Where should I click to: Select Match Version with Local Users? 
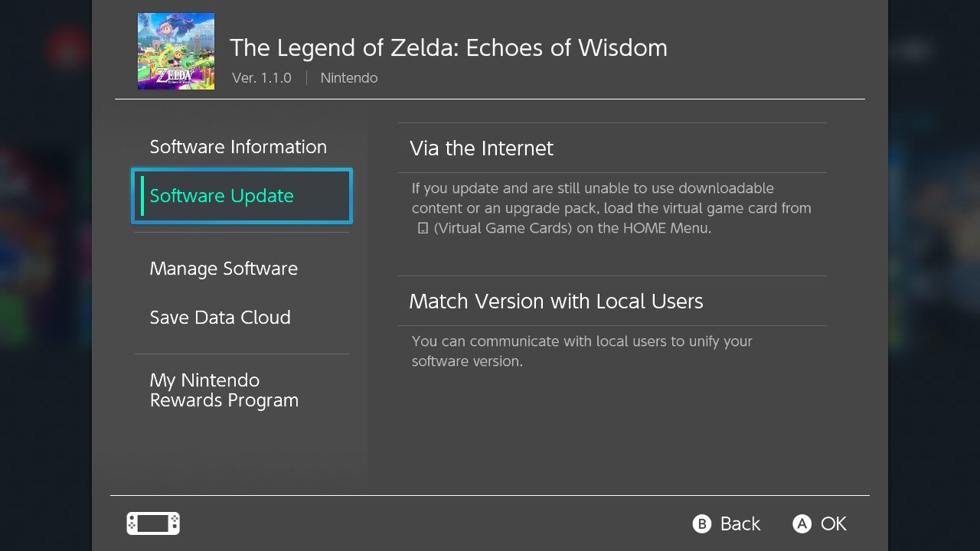click(612, 301)
